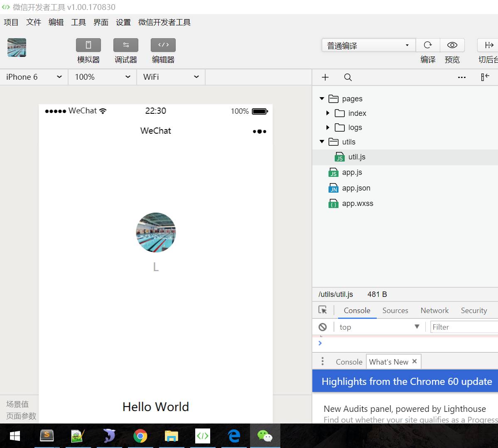Click the collapse file tree panel icon
498x448 pixels.
pos(485,77)
